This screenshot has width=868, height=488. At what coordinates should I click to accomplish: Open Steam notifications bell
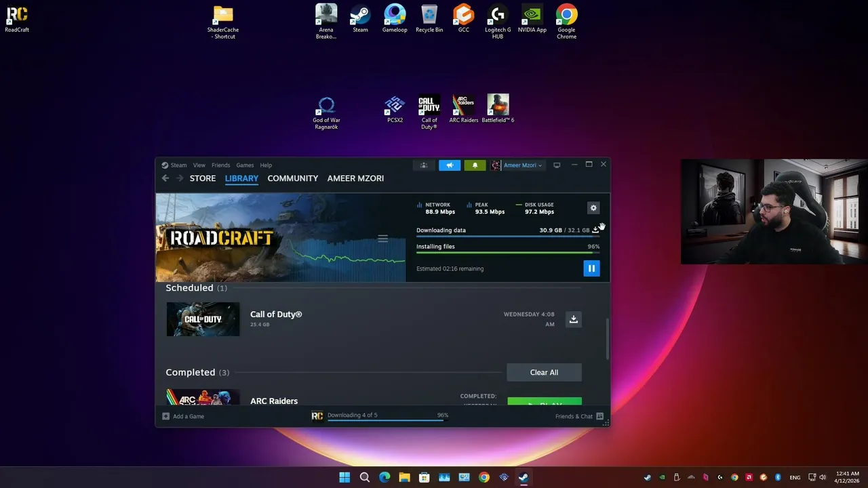click(475, 165)
